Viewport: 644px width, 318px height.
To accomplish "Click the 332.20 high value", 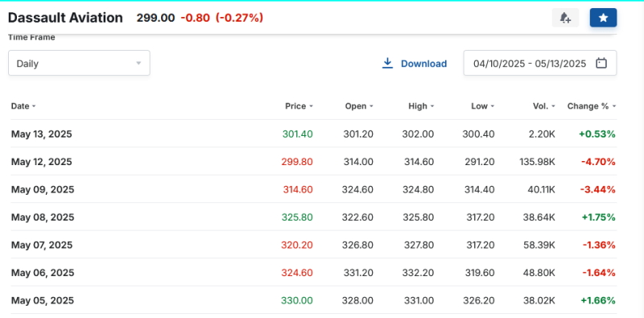I will point(419,273).
